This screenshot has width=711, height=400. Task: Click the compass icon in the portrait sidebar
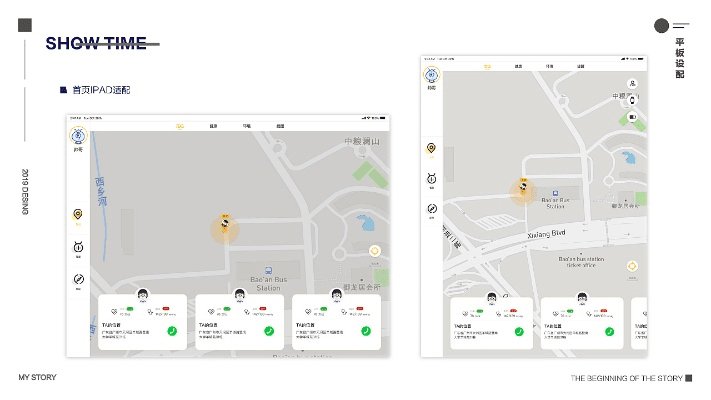(x=431, y=209)
